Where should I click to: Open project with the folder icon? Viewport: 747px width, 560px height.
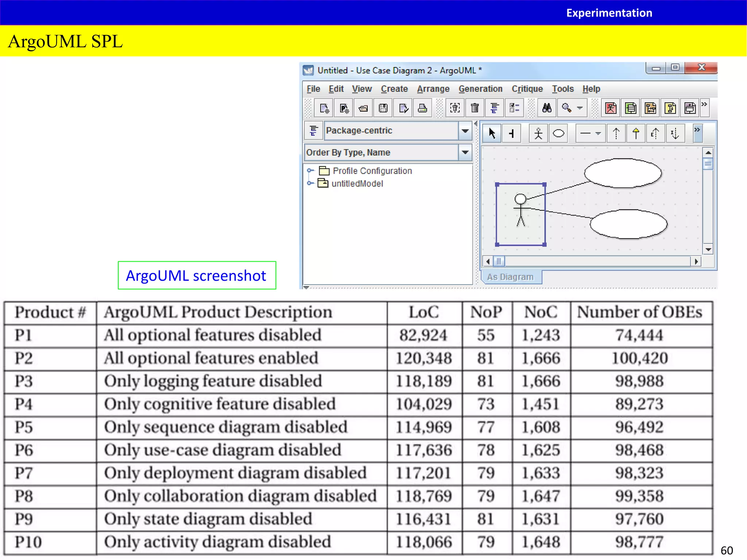(x=363, y=108)
